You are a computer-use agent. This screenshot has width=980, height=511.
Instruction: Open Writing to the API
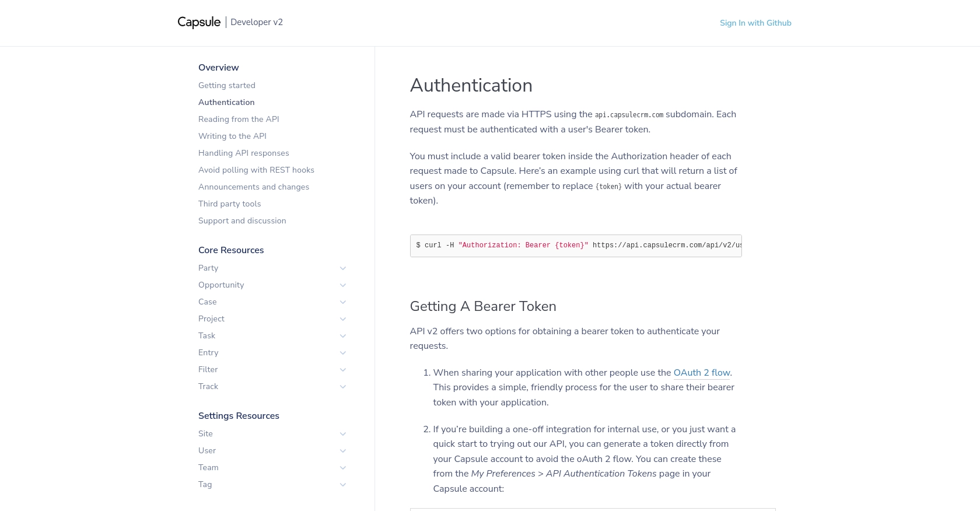click(232, 136)
